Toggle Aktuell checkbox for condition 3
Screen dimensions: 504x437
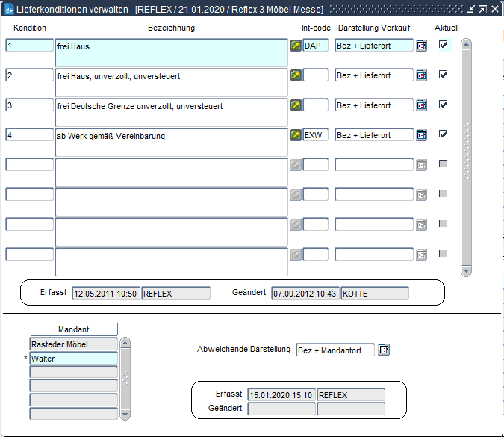click(444, 105)
